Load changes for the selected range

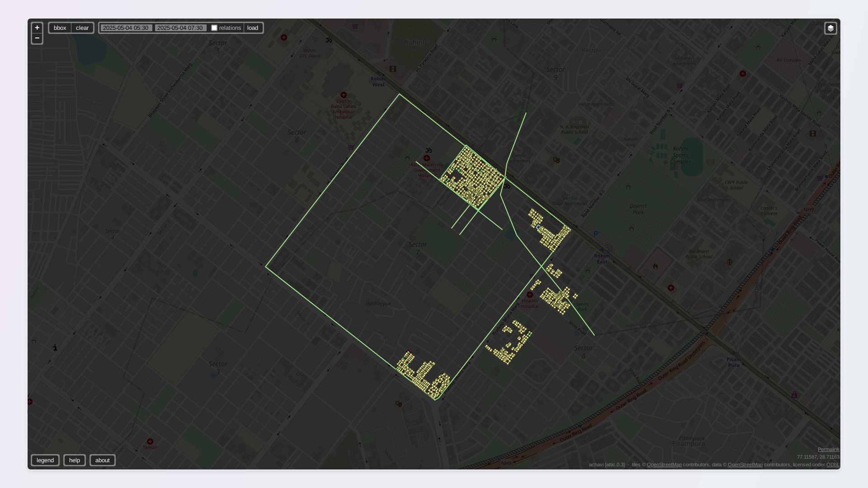(253, 28)
